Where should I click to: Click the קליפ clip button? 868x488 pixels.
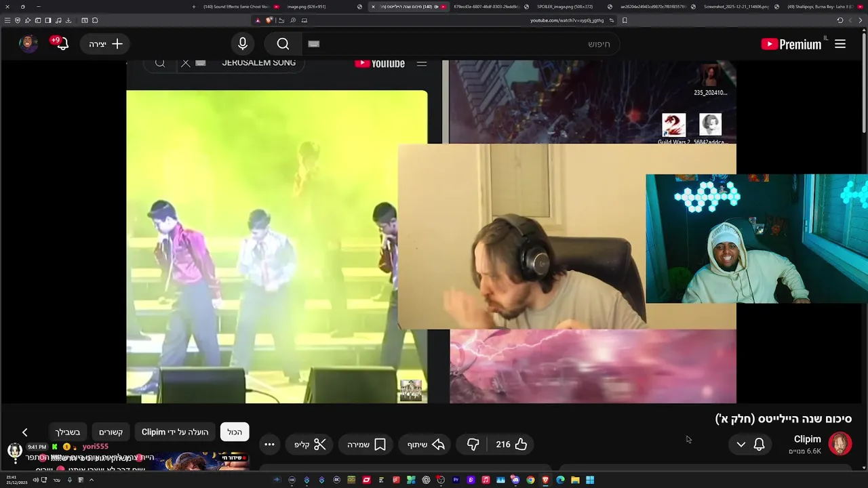click(310, 445)
